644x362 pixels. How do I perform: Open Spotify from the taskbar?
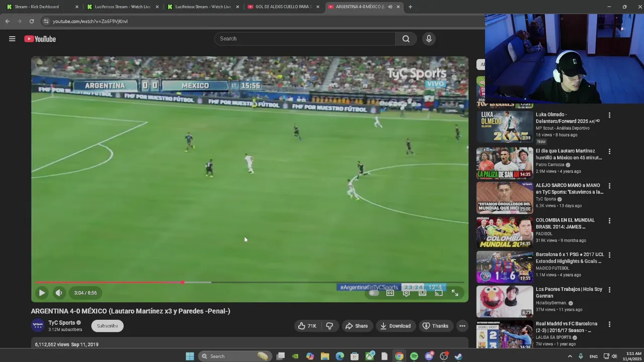coord(414,356)
